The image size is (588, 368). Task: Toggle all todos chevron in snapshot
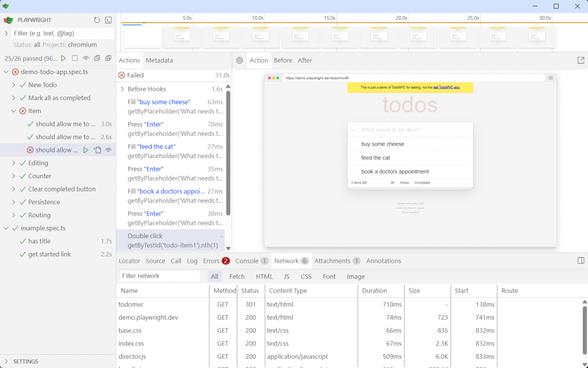[x=353, y=130]
